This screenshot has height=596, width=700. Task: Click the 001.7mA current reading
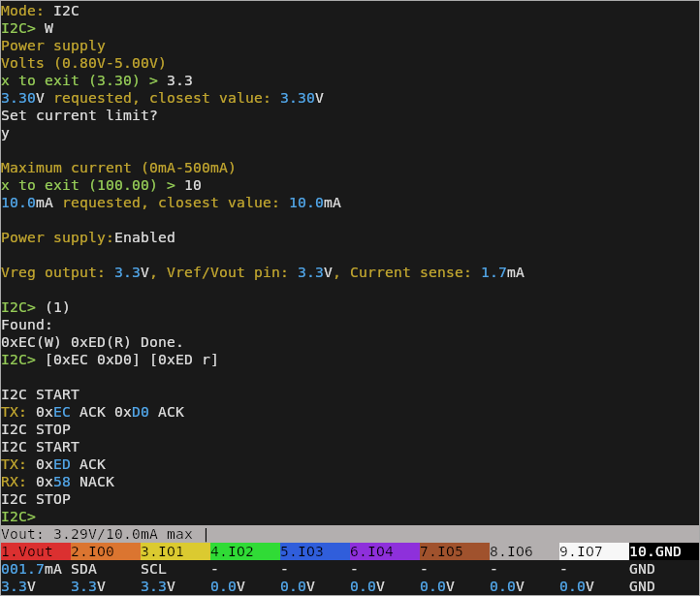coord(31,569)
